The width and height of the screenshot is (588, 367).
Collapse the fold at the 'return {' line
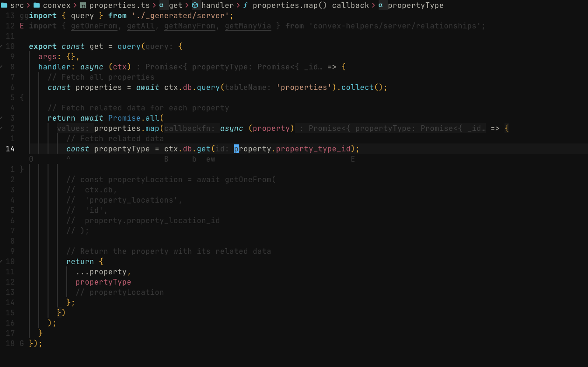1,262
